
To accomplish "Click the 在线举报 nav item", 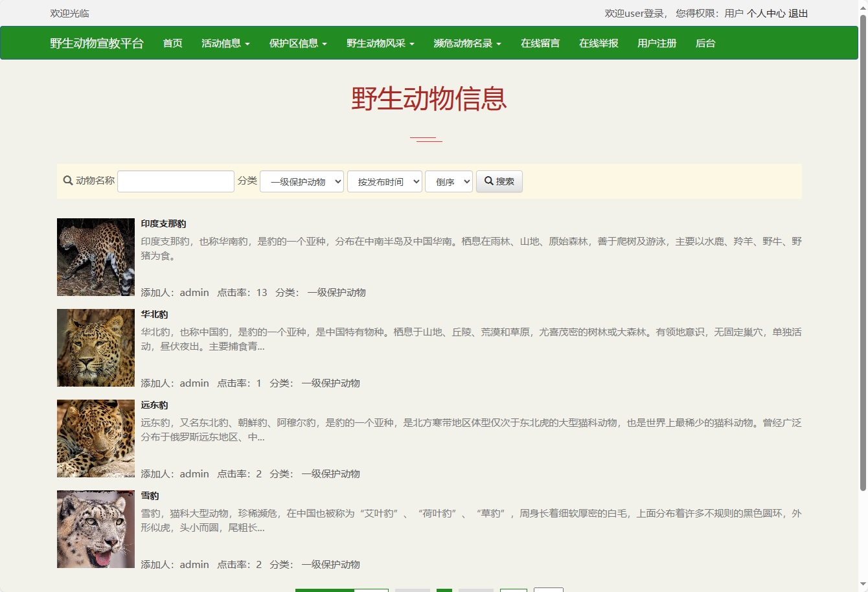I will (598, 43).
